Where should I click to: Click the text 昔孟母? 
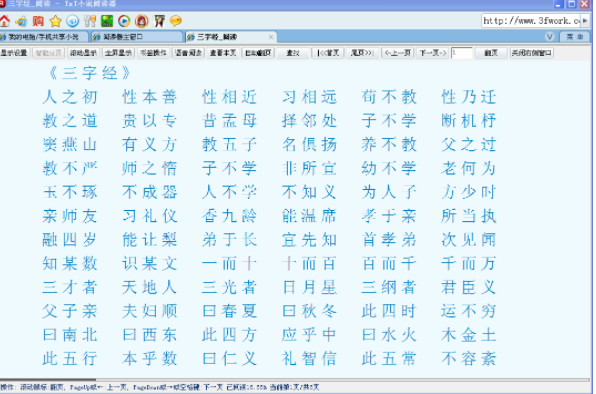tap(230, 121)
